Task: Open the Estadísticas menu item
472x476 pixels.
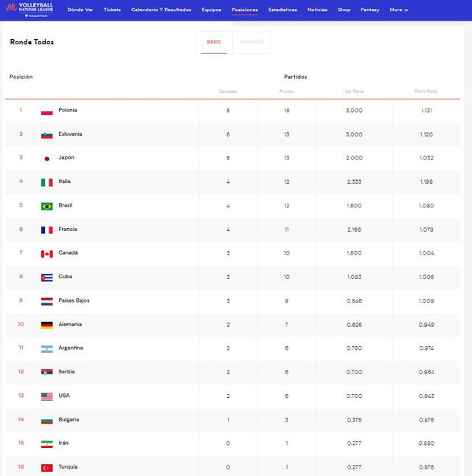Action: click(282, 10)
